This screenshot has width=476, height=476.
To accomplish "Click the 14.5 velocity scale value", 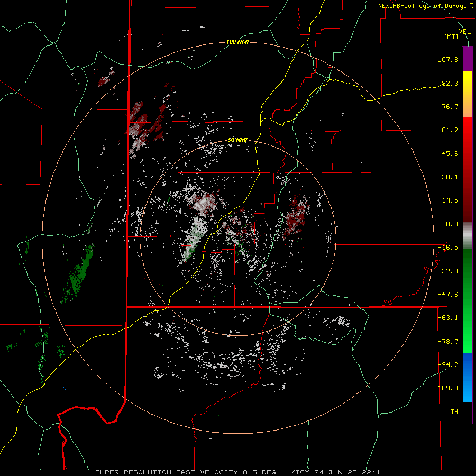I will tap(450, 200).
